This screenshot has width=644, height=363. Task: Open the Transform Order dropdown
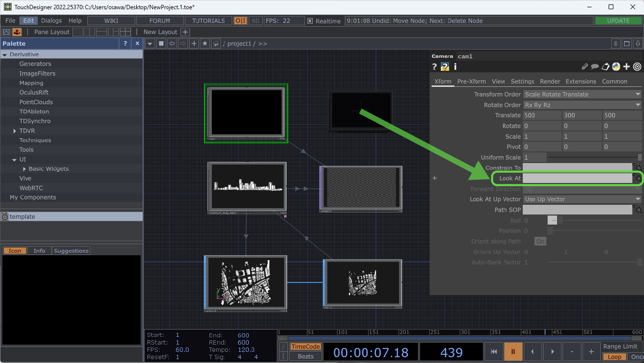coord(582,94)
